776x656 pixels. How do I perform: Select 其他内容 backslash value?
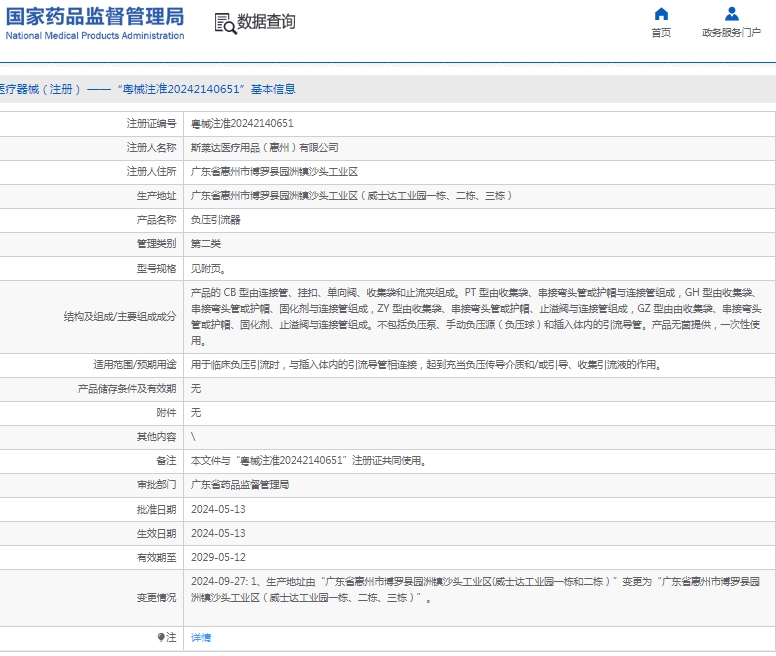pyautogui.click(x=193, y=437)
